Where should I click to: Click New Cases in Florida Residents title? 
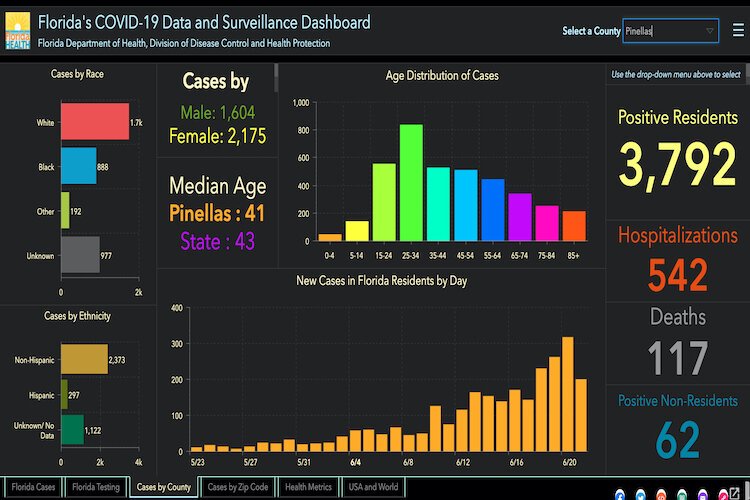point(381,281)
